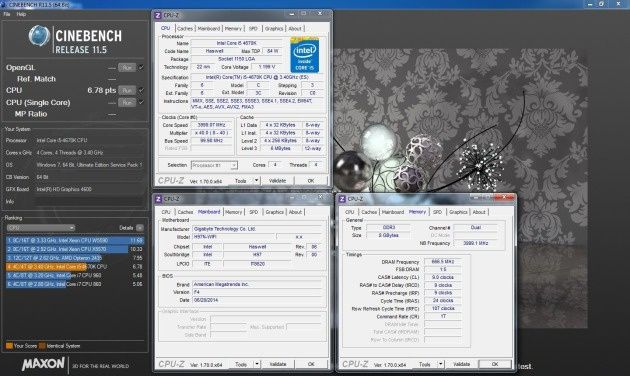Click the DRAM Frequency value
630x376 pixels.
(443, 262)
